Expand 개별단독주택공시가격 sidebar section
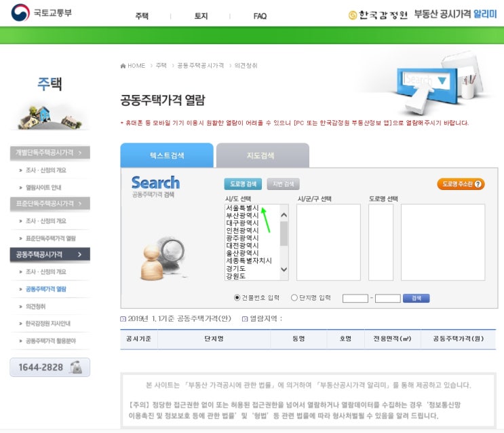This screenshot has height=433, width=504. [50, 153]
